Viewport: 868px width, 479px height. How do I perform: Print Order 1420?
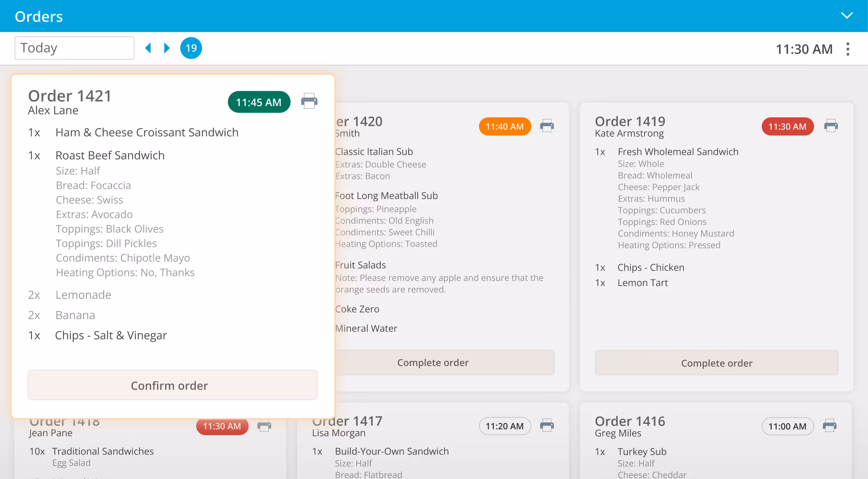click(547, 126)
